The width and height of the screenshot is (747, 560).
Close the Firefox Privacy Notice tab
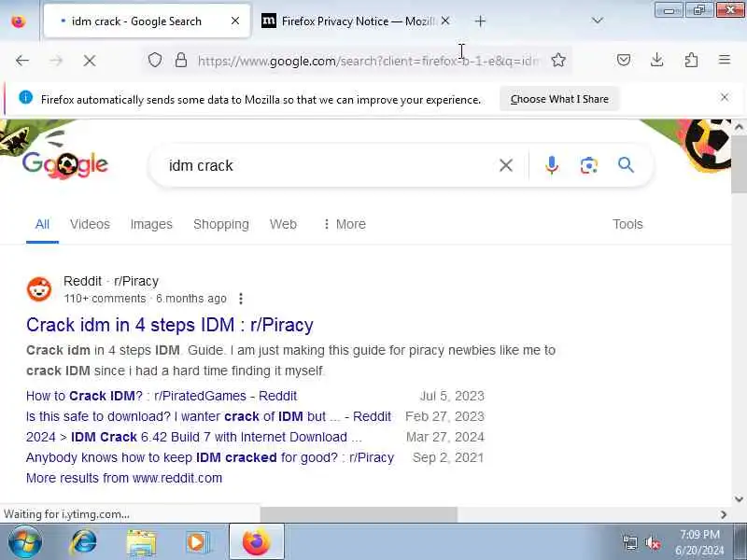(445, 21)
